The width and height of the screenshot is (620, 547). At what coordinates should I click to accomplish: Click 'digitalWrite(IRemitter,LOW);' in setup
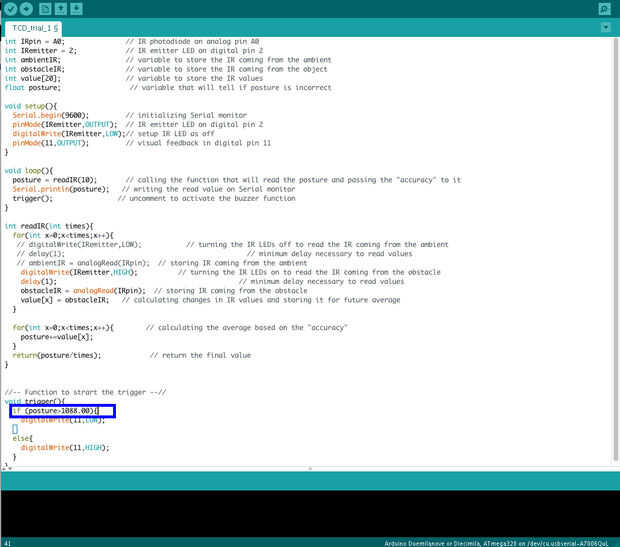pos(69,134)
